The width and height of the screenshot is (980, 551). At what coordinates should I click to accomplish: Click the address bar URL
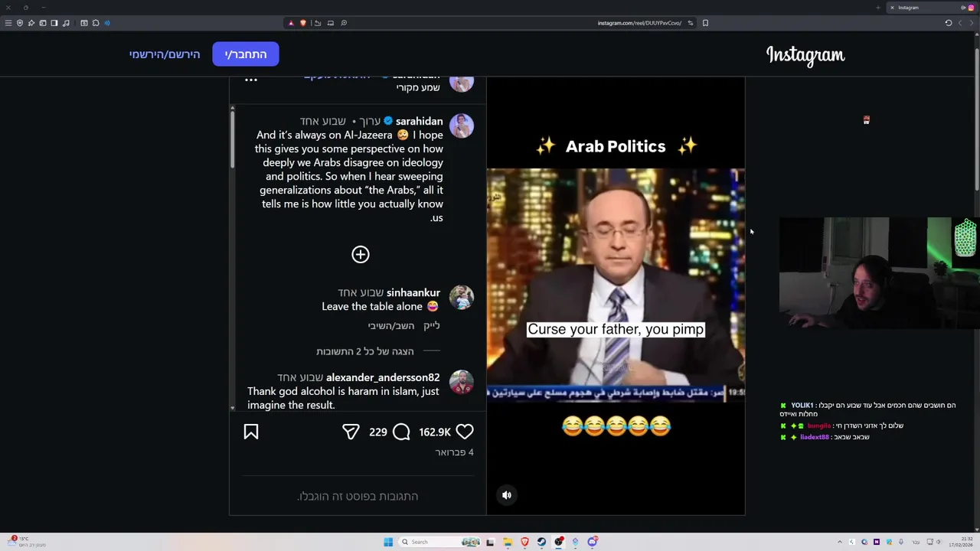[x=639, y=23]
